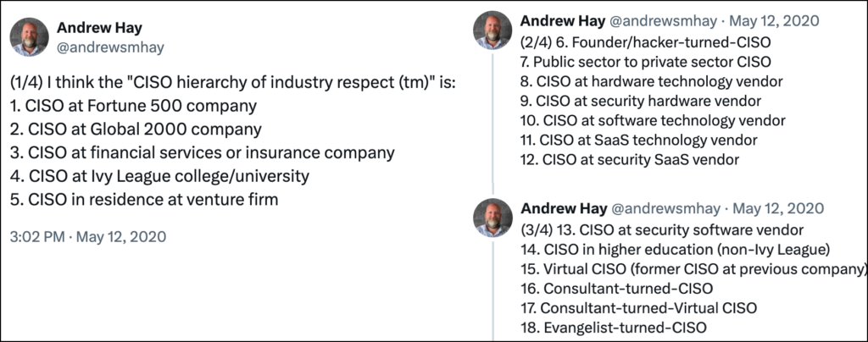Open the May 12, 2020 date on the (3/4) tweet

tap(777, 208)
